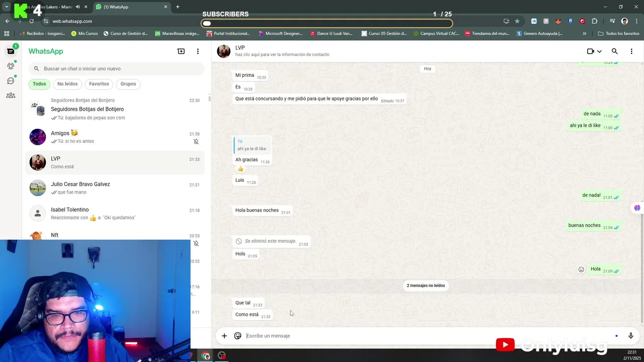
Task: Click the 'Hoy' date chip in the conversation
Action: click(x=427, y=68)
